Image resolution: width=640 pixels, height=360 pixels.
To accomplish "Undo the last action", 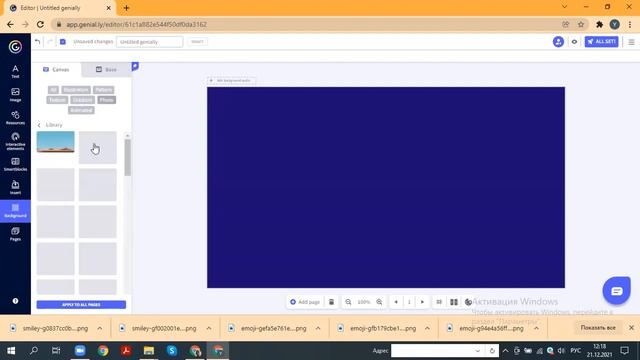I will 38,42.
